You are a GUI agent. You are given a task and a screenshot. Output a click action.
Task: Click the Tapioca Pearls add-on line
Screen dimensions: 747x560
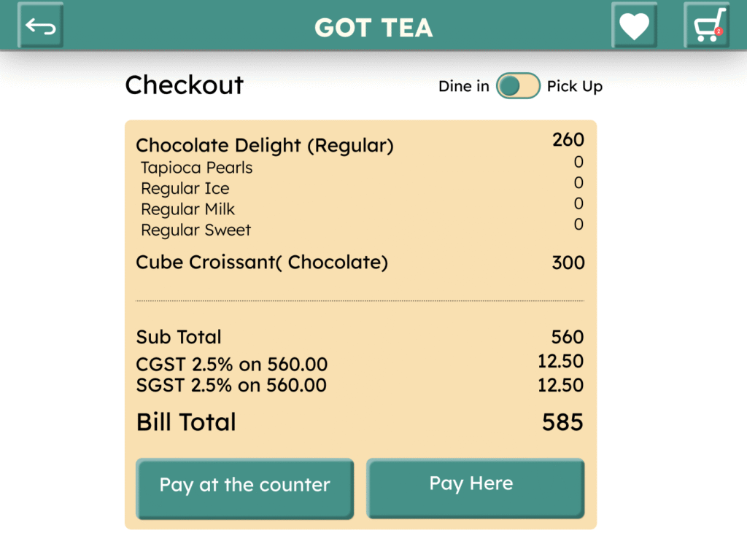coord(197,168)
